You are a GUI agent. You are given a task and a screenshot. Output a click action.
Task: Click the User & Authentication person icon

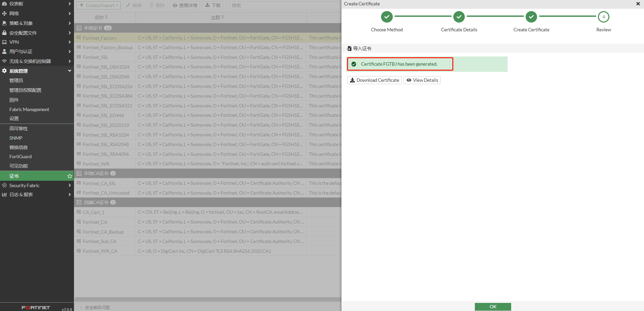[4, 51]
